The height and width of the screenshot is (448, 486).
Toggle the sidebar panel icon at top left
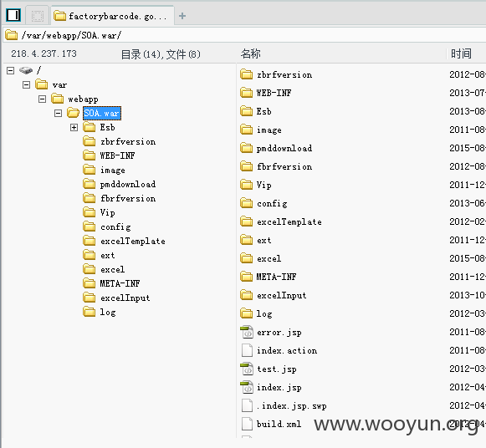point(13,15)
